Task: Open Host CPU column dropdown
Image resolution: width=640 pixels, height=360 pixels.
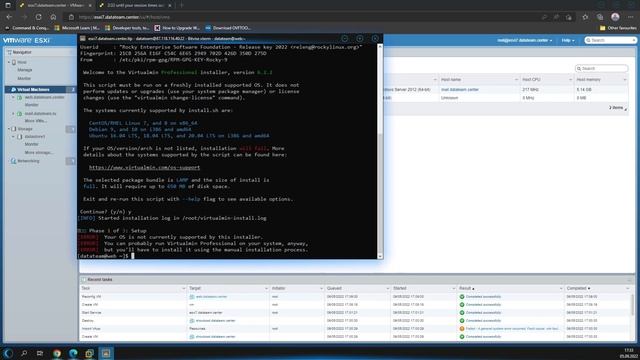Action: [570, 80]
